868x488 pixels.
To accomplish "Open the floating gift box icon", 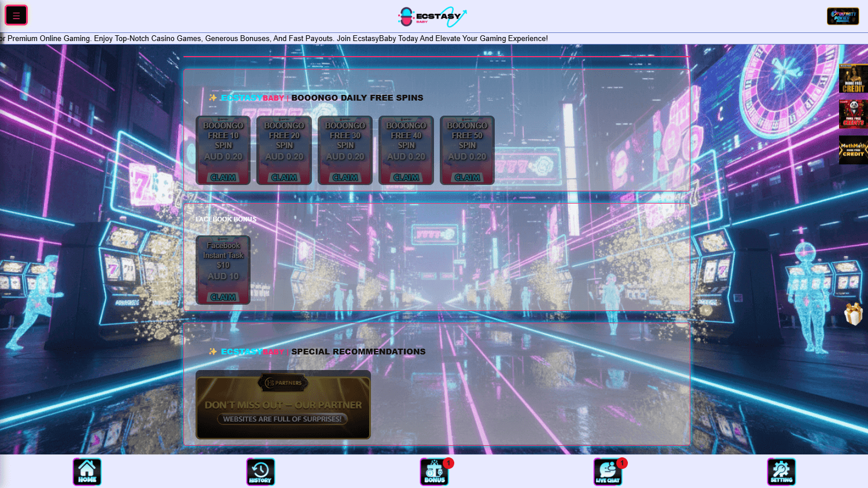I will [854, 314].
